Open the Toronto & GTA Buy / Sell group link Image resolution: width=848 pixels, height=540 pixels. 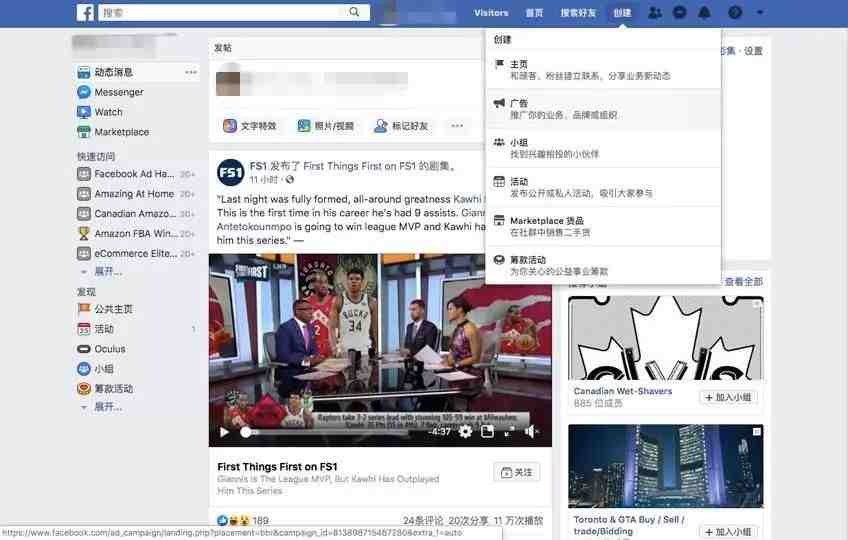(x=629, y=525)
